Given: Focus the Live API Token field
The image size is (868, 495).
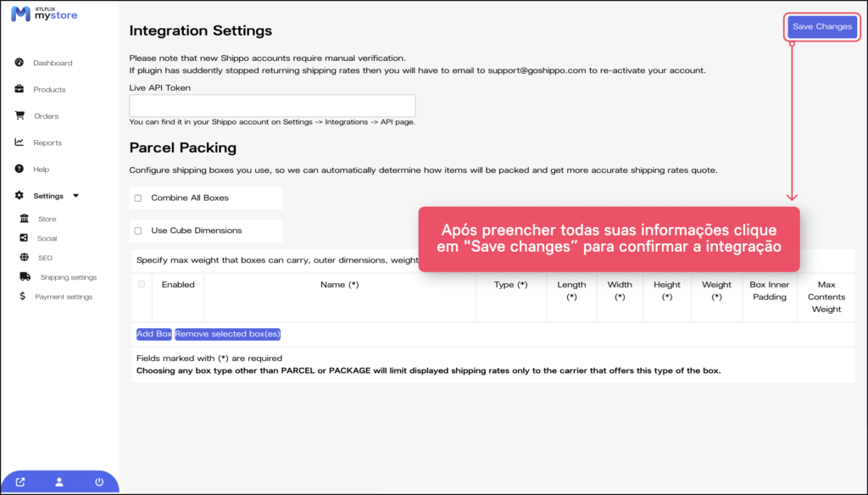Looking at the screenshot, I should pos(272,106).
